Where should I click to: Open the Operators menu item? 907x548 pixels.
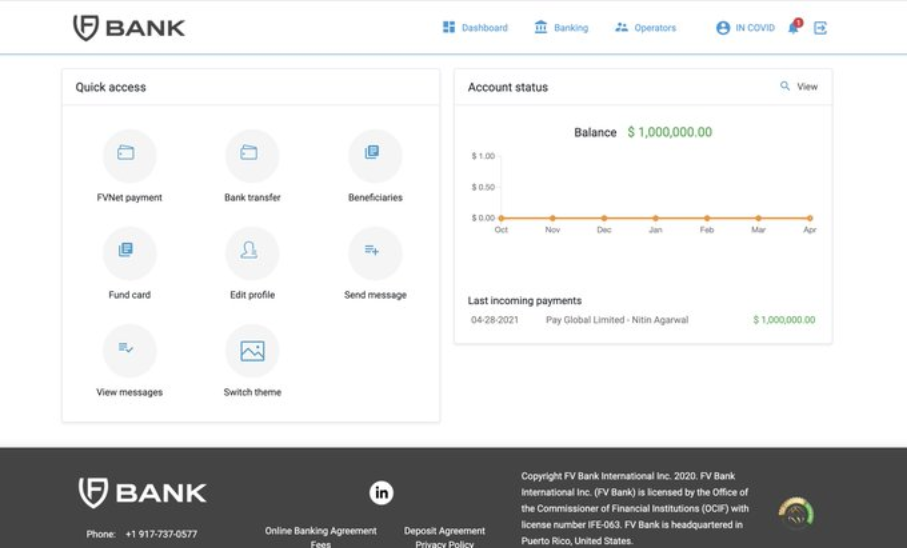click(646, 27)
